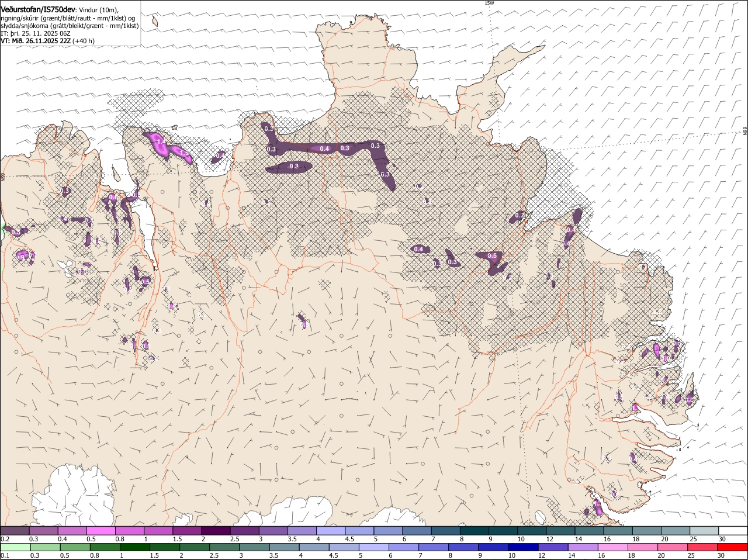Click the lower-row pink swatch between 16 and 18
Viewport: 748px width, 560px height.
tap(613, 547)
